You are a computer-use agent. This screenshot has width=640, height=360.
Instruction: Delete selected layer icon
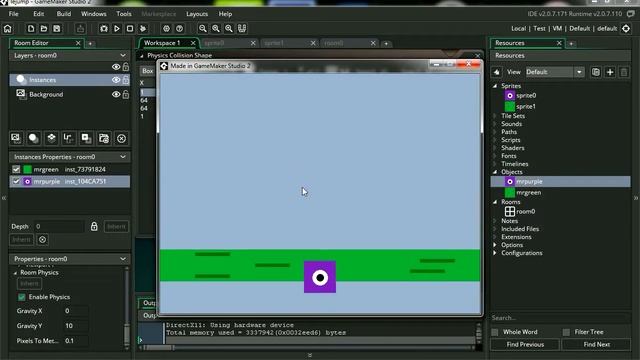pos(121,138)
